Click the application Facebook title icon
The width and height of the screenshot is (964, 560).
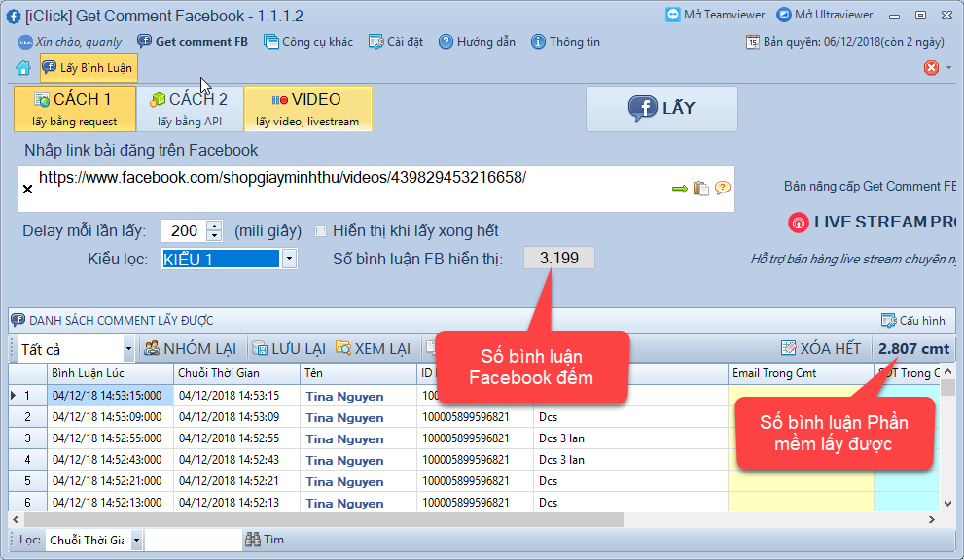click(x=14, y=17)
